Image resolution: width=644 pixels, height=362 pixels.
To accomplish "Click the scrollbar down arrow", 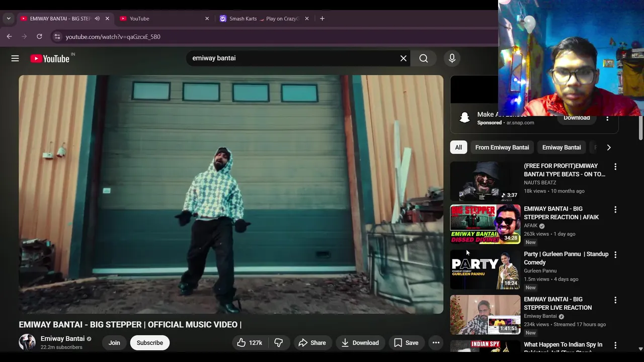I will coord(640,348).
